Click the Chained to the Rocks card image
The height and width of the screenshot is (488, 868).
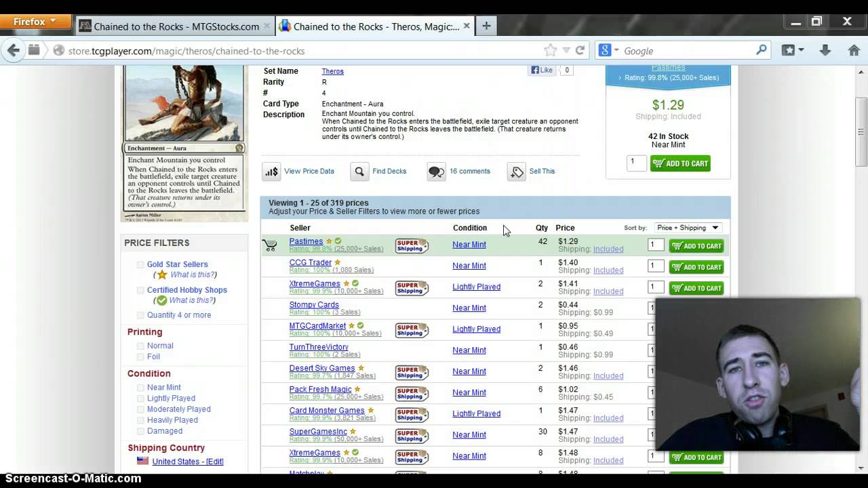click(x=184, y=144)
